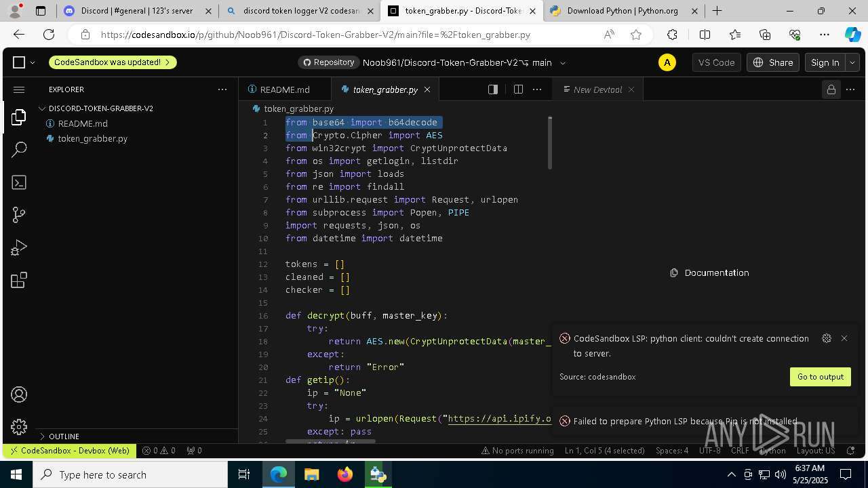Toggle the editor secondary panel icon
The width and height of the screenshot is (868, 488).
(x=493, y=89)
